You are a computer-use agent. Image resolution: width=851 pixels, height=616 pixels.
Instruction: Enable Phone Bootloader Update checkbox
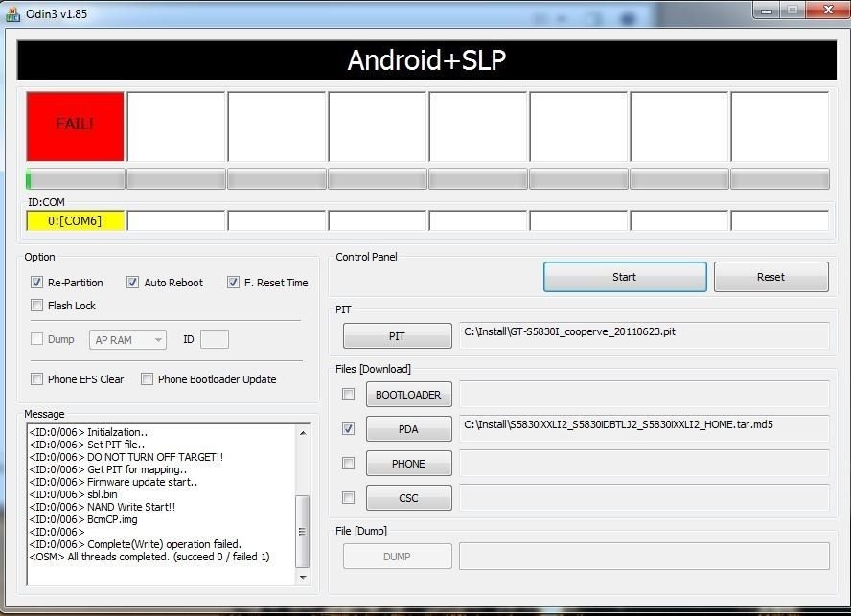click(147, 378)
